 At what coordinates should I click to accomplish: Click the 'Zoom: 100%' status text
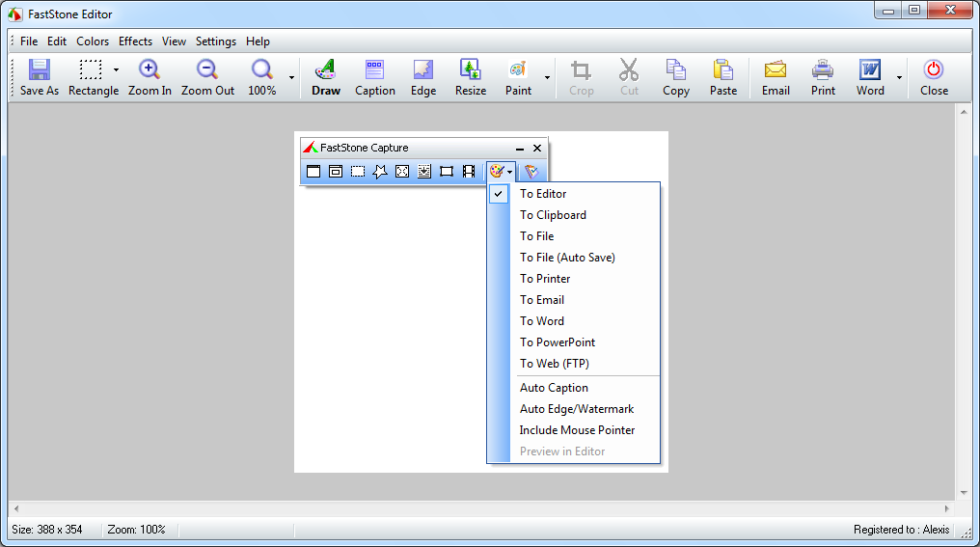(136, 530)
